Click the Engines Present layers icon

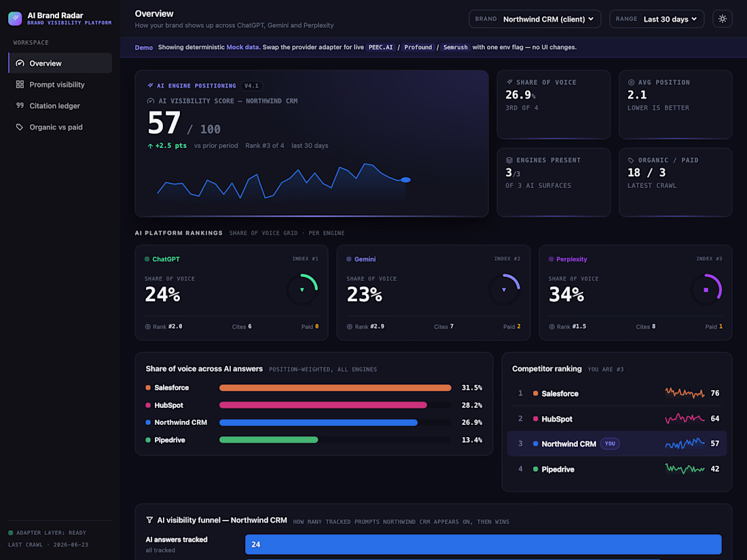pyautogui.click(x=509, y=160)
